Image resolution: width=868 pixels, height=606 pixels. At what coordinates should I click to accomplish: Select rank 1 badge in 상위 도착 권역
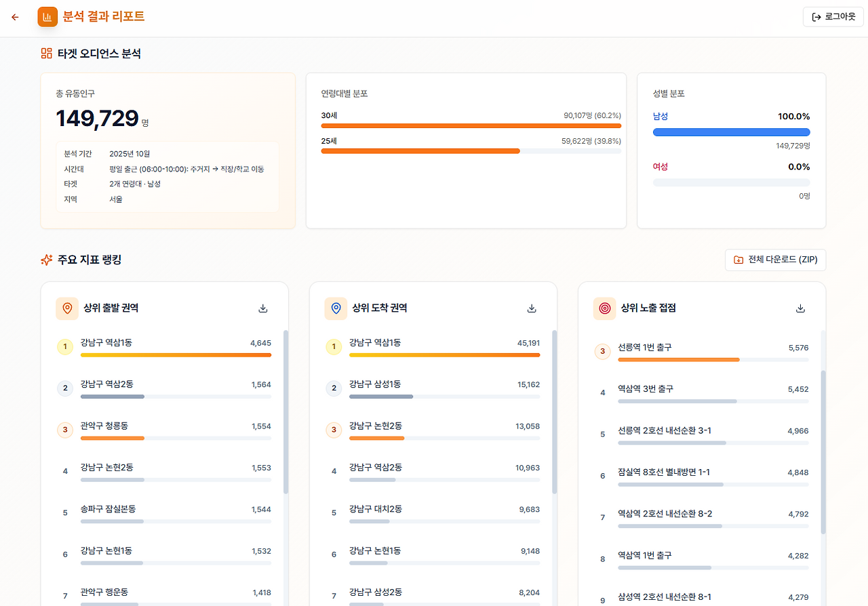tap(334, 347)
